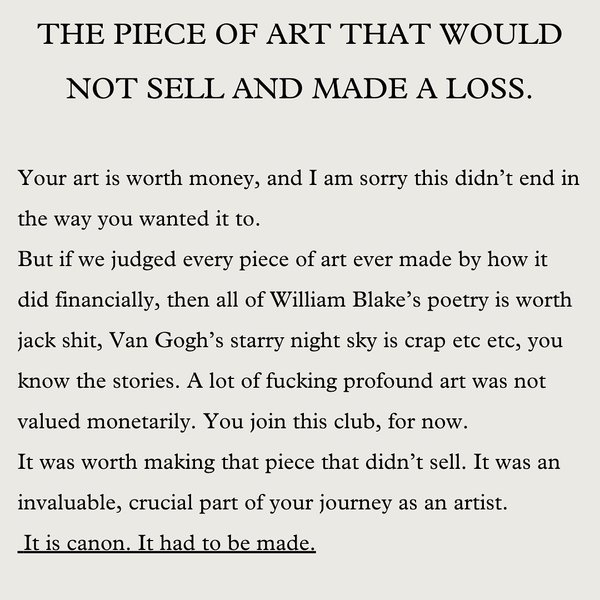Click the words 'Your art is worth money'
Screen dimensions: 600x600
point(135,179)
